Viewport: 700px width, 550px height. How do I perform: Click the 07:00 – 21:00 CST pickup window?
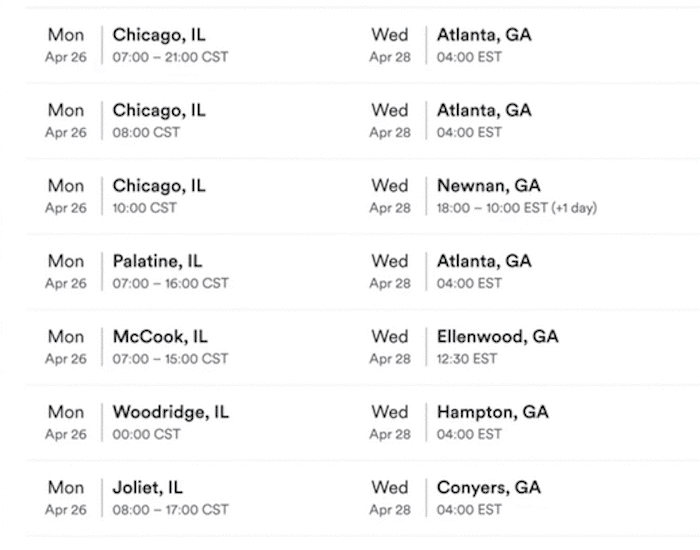tap(170, 57)
